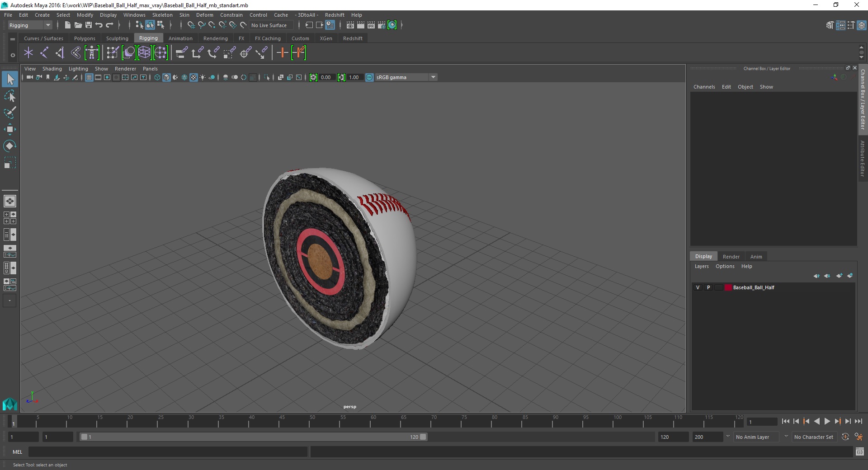Click the Save Scene disk icon

(89, 25)
